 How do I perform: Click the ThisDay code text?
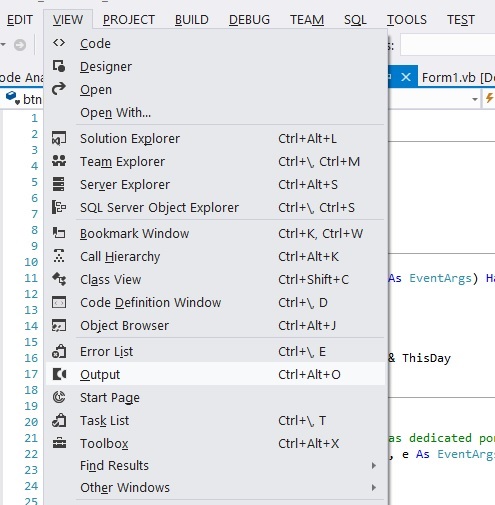point(426,358)
